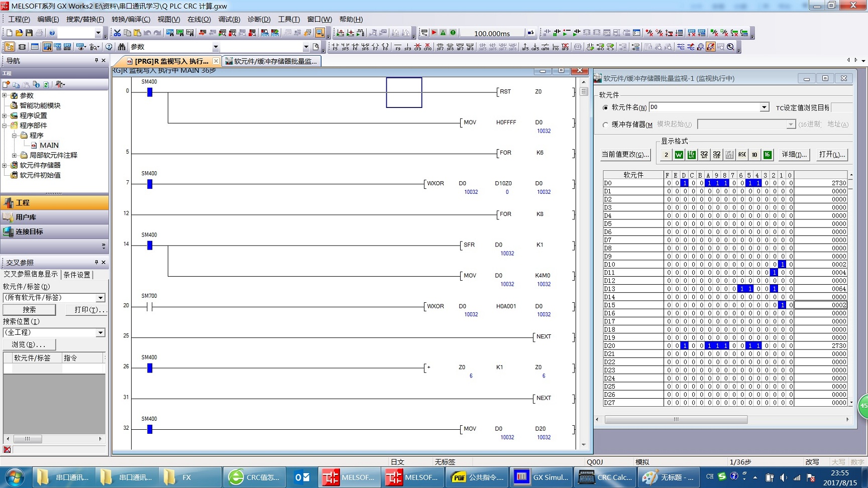Open the 在线(O) menu
The image size is (868, 488).
tap(199, 19)
